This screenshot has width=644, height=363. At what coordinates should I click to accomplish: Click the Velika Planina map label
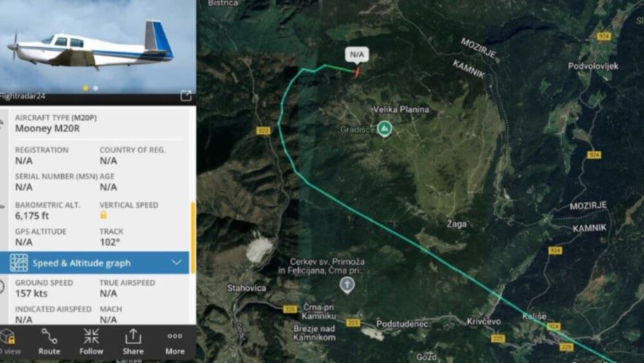[401, 110]
